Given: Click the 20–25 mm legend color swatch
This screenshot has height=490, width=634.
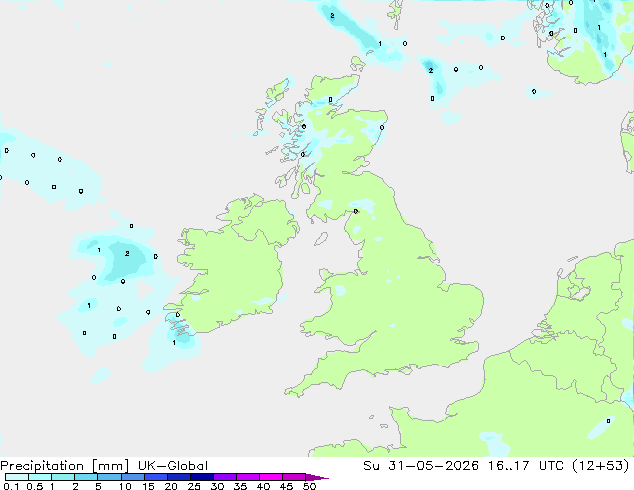Looking at the screenshot, I should (x=178, y=477).
